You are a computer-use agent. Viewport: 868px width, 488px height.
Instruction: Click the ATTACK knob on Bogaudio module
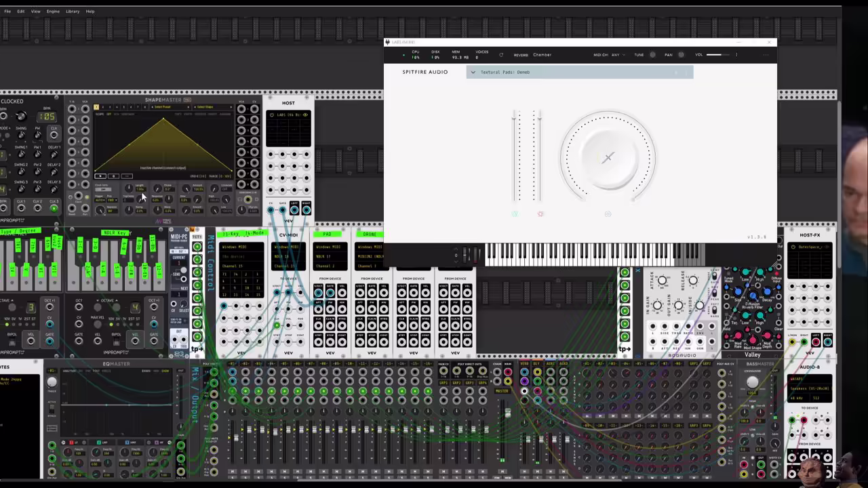(x=663, y=281)
